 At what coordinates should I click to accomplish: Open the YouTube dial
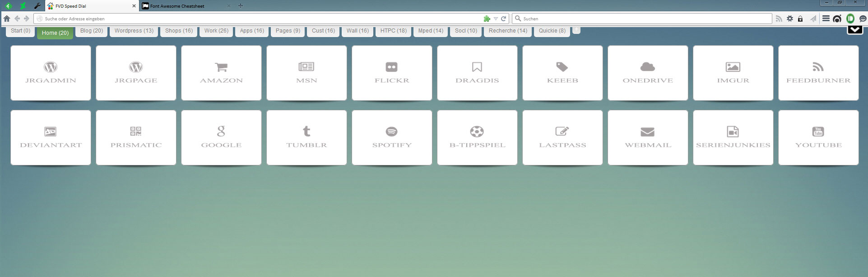(818, 137)
